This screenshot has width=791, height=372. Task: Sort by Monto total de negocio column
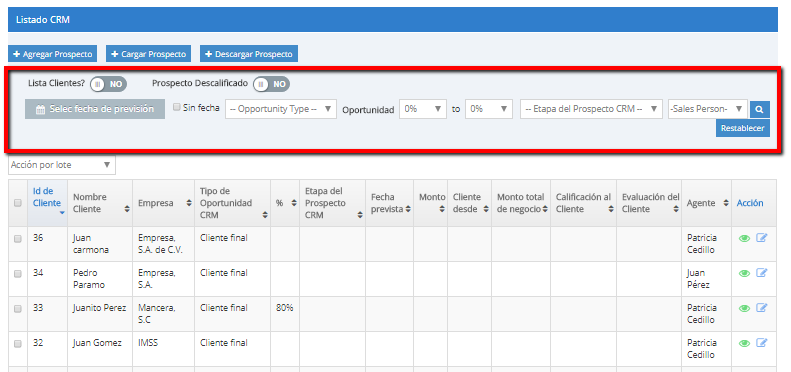pyautogui.click(x=545, y=209)
